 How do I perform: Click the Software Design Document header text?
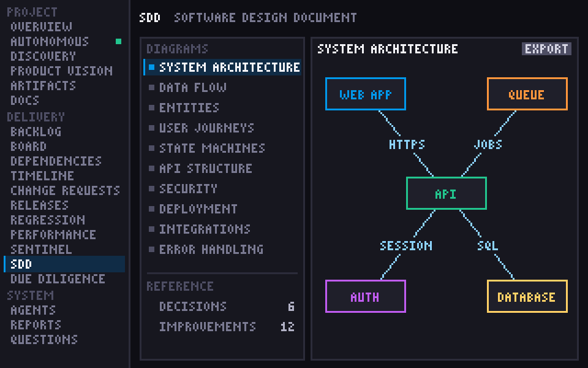point(265,18)
